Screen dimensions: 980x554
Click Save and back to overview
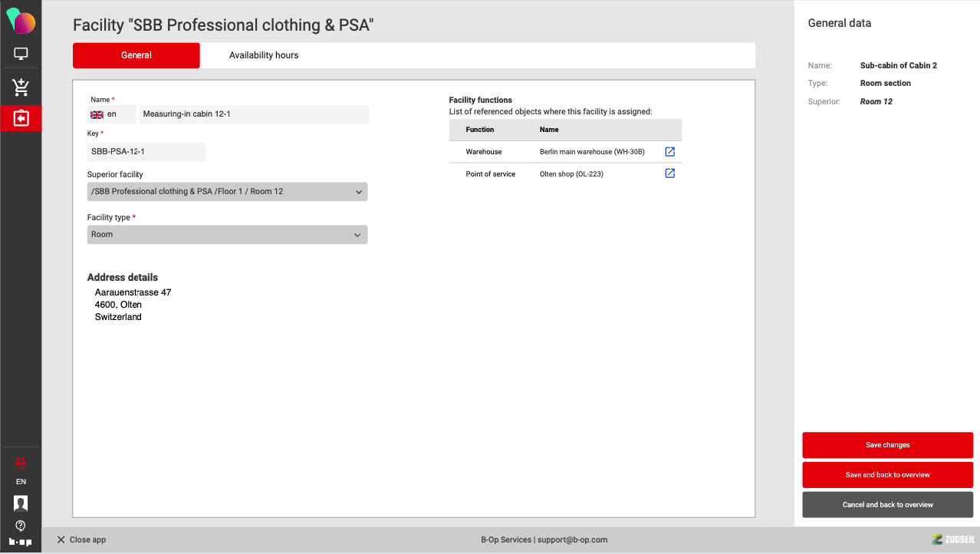[887, 475]
